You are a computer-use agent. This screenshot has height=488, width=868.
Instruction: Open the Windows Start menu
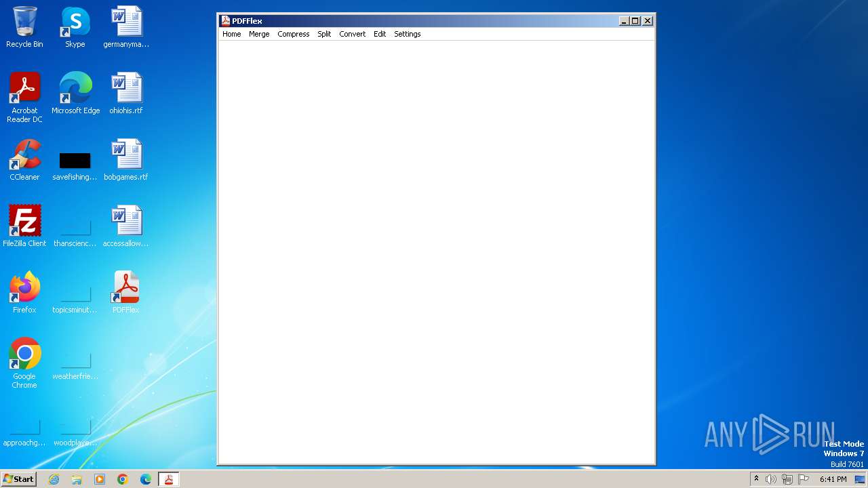(18, 479)
